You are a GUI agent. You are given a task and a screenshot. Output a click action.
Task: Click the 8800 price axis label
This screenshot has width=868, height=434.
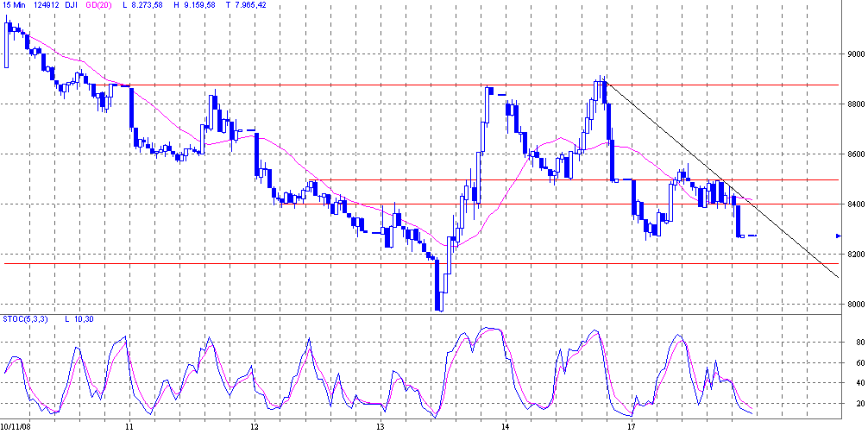pos(855,104)
